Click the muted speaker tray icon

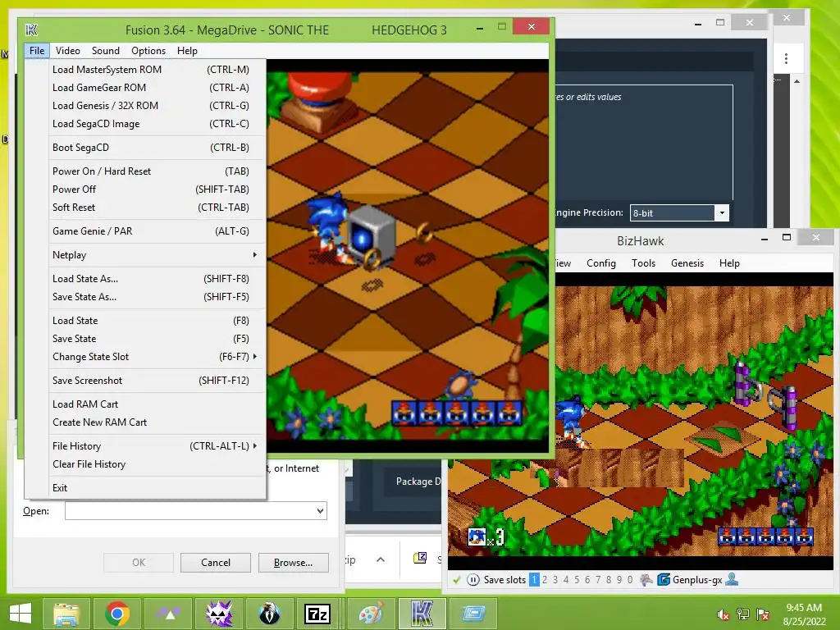tap(724, 615)
